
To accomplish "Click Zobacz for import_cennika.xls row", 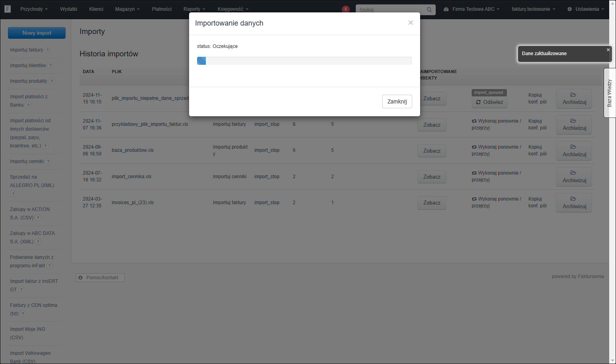I will click(432, 177).
